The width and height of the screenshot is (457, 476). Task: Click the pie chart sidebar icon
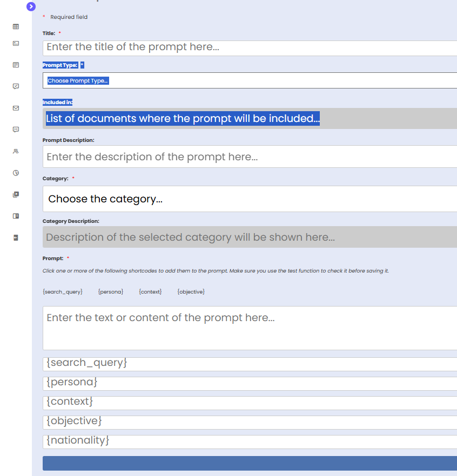[x=16, y=173]
